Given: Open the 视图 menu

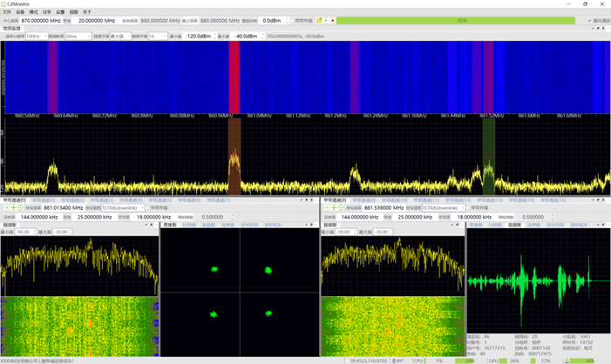Looking at the screenshot, I should [x=73, y=12].
